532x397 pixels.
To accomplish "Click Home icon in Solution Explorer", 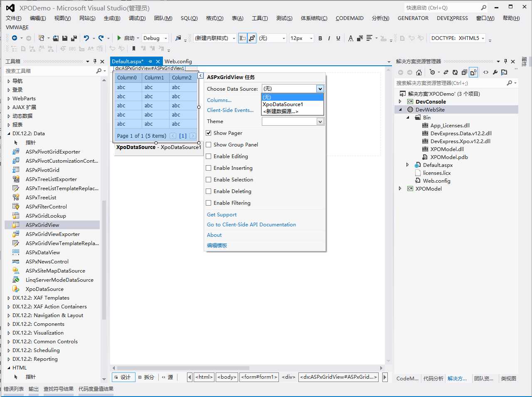I will tap(419, 72).
